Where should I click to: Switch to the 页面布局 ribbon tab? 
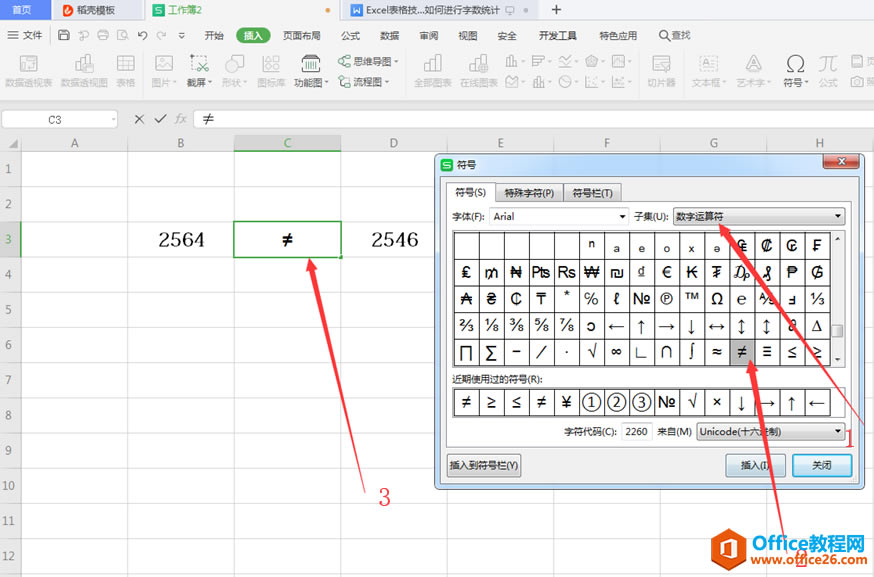[302, 35]
